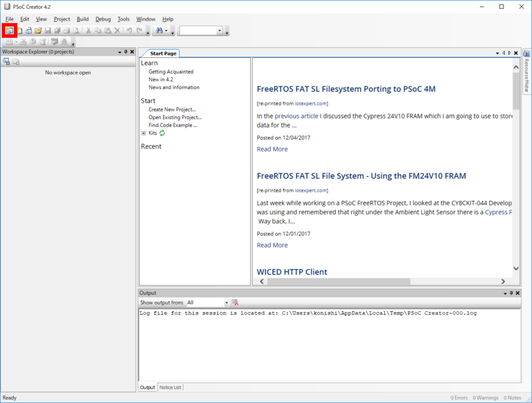Screen dimensions: 532x403
Task: Open the standard toolbar options overflow
Action: [148, 33]
